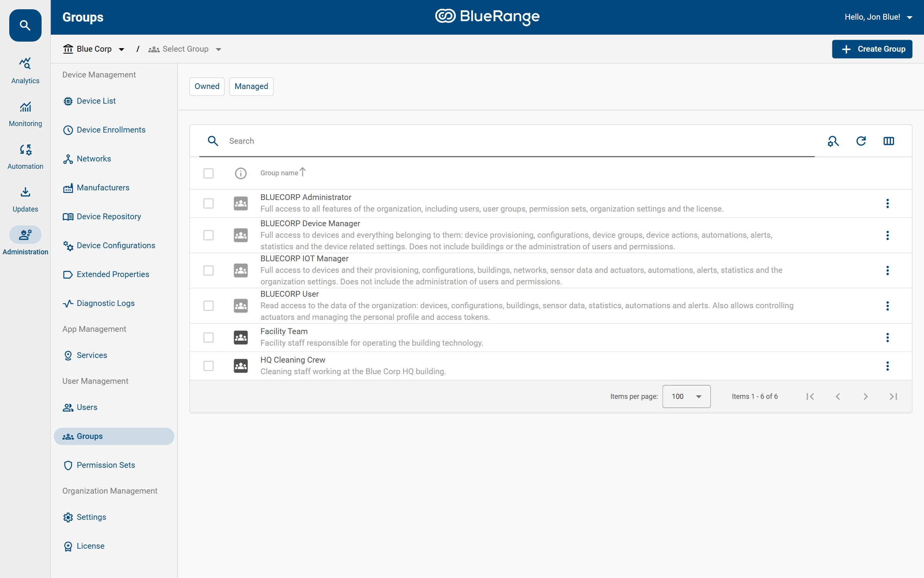Open column chooser icon
Screen dimensions: 924x578
tap(889, 141)
